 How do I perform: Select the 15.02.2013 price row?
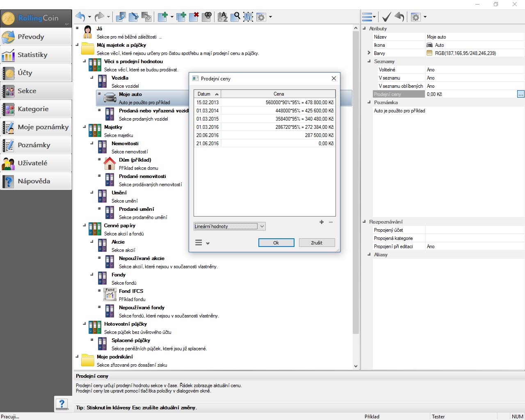(x=265, y=102)
